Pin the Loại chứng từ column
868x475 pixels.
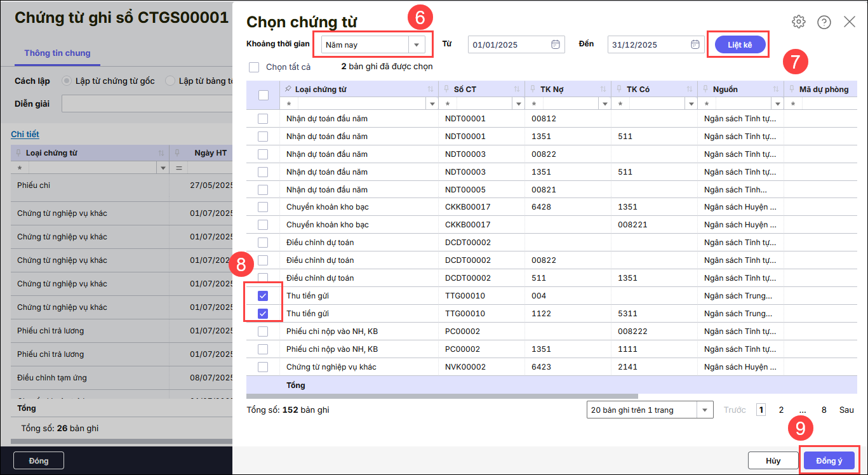pyautogui.click(x=289, y=90)
